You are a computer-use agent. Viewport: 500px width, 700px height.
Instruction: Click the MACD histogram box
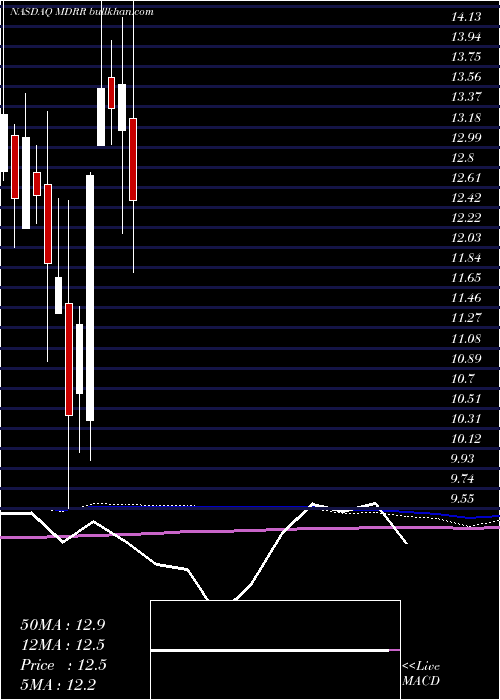275,650
